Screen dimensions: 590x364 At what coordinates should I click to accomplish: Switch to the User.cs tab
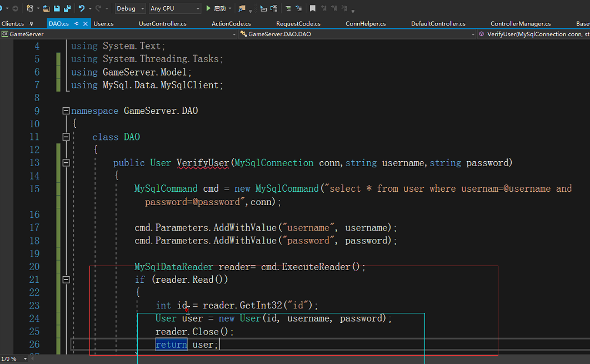point(103,23)
